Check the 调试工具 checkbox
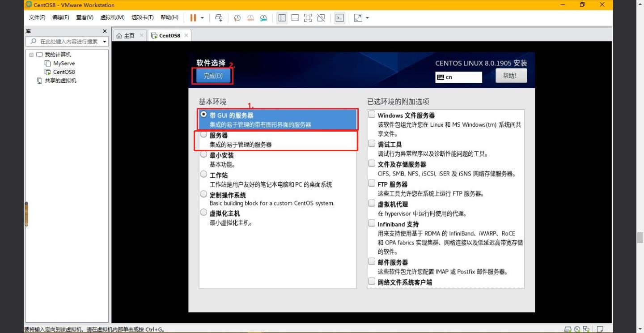This screenshot has width=644, height=333. [x=372, y=143]
